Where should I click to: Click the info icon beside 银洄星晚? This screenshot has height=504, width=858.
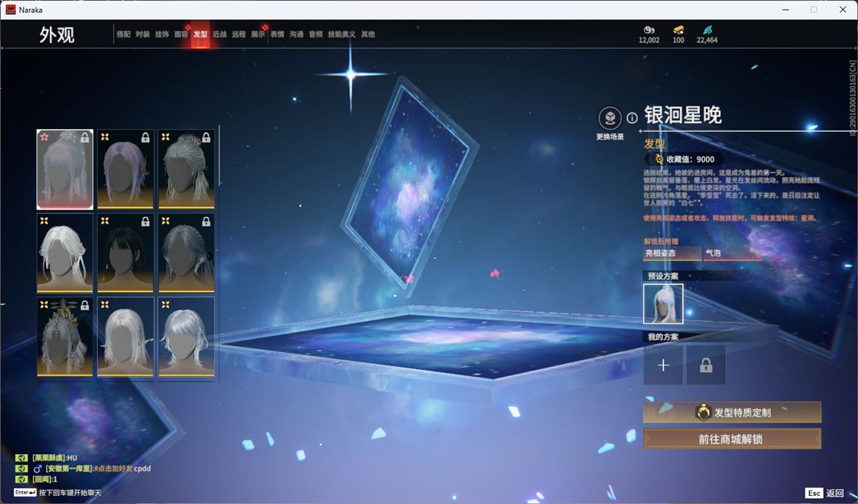click(632, 118)
